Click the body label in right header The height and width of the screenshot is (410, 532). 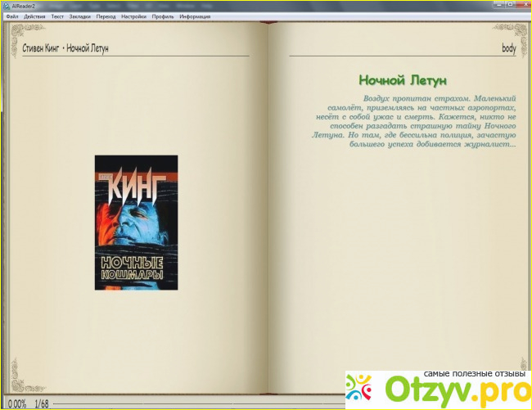point(508,48)
